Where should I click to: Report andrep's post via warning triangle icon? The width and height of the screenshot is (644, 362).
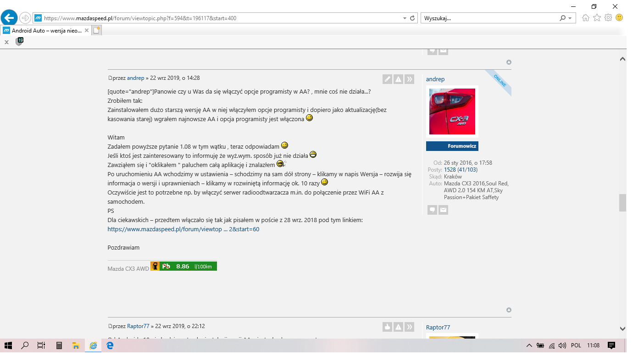(x=398, y=79)
